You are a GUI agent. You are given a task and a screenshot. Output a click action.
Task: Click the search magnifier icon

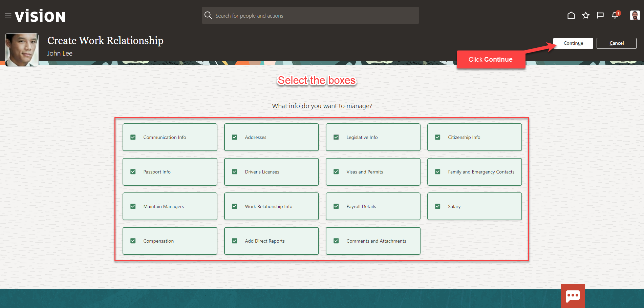208,15
